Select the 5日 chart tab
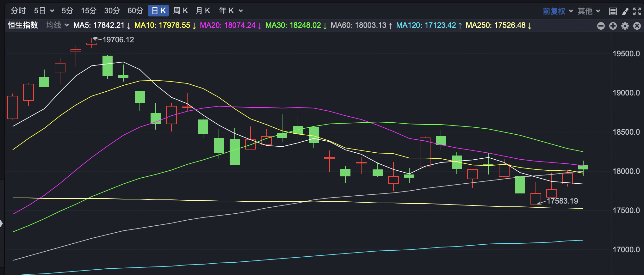644x275 pixels. tap(40, 11)
